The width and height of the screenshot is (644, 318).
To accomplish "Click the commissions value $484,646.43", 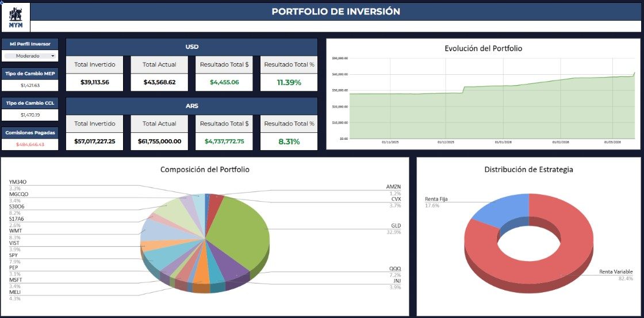I will [30, 144].
